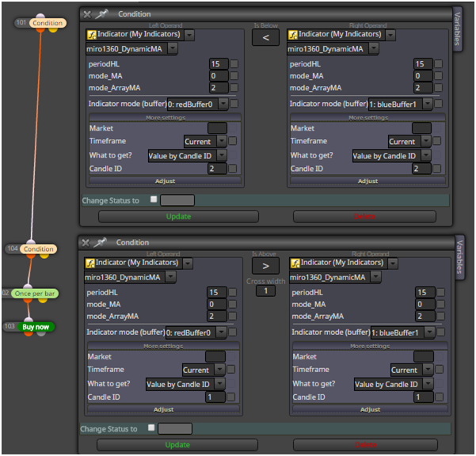Image resolution: width=476 pixels, height=456 pixels.
Task: Click the function icon in top left operand
Action: coord(91,35)
